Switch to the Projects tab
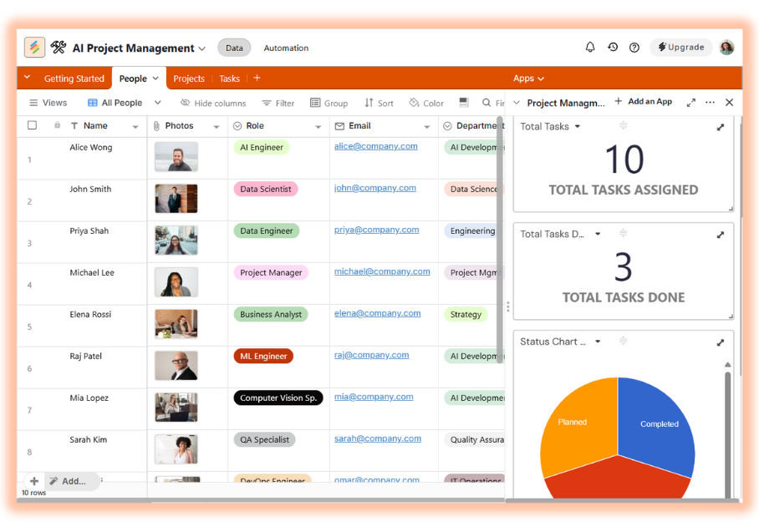The image size is (759, 532). [189, 79]
